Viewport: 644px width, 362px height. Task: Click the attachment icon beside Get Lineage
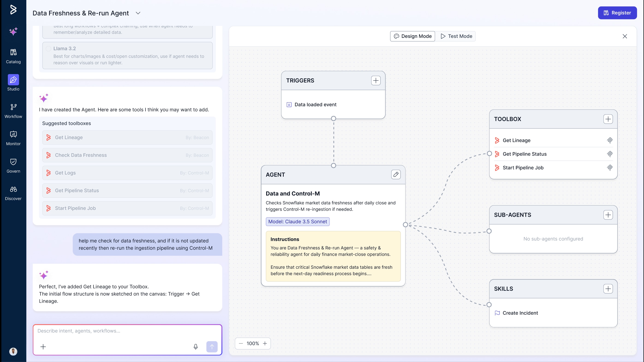tap(609, 140)
